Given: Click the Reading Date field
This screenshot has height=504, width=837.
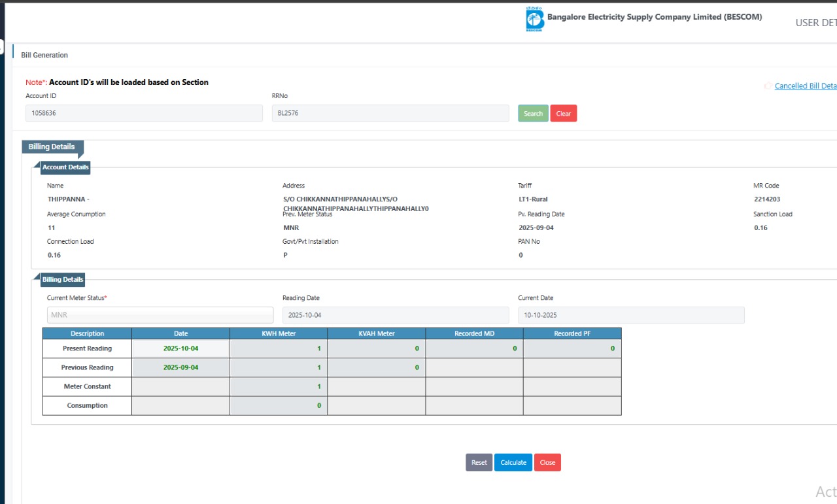Looking at the screenshot, I should pos(396,315).
